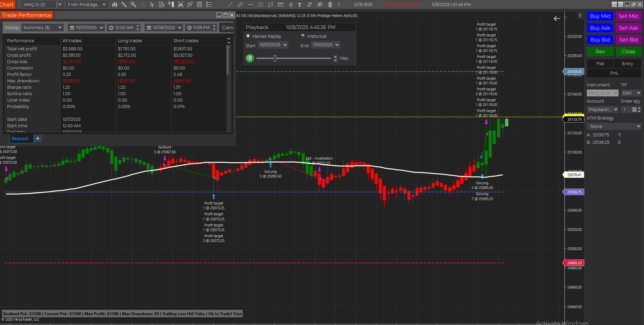Expand the ATM Strategy dropdown
Viewport: 644px width, 325px height.
pos(614,126)
